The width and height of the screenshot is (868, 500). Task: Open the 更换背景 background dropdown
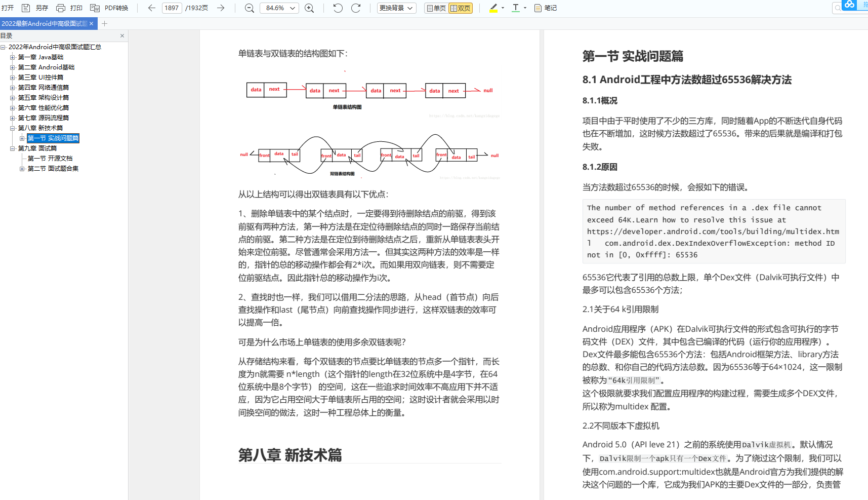[x=396, y=8]
